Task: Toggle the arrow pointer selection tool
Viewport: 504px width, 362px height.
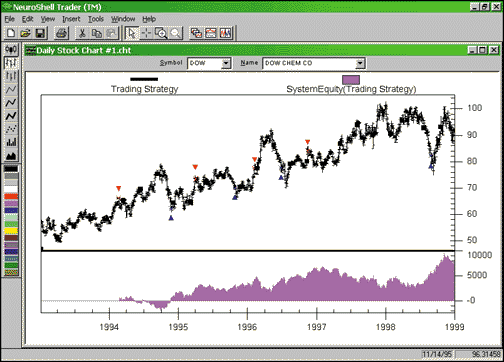Action: pyautogui.click(x=132, y=33)
